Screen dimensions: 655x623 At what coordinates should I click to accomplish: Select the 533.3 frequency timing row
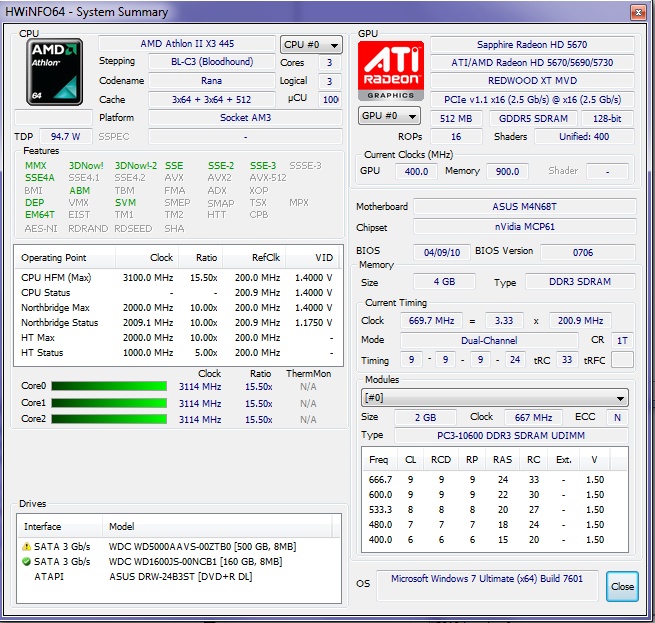pyautogui.click(x=495, y=509)
